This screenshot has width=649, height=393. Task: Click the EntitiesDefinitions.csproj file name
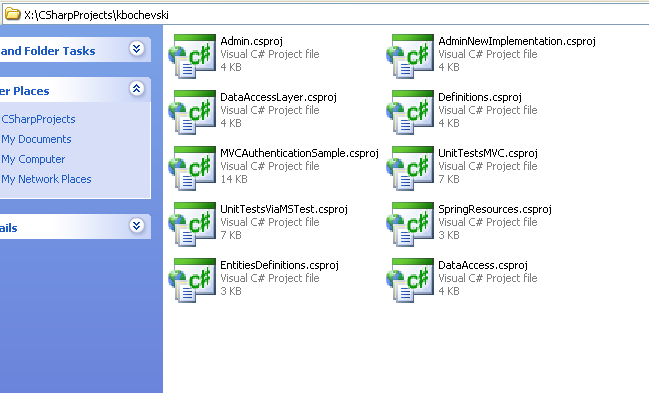tap(279, 265)
